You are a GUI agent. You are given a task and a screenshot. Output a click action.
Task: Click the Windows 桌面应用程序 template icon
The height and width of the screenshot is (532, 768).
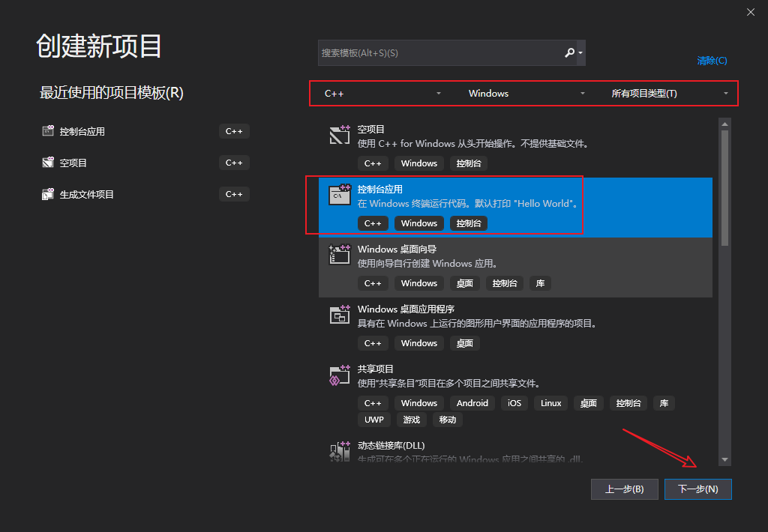340,315
